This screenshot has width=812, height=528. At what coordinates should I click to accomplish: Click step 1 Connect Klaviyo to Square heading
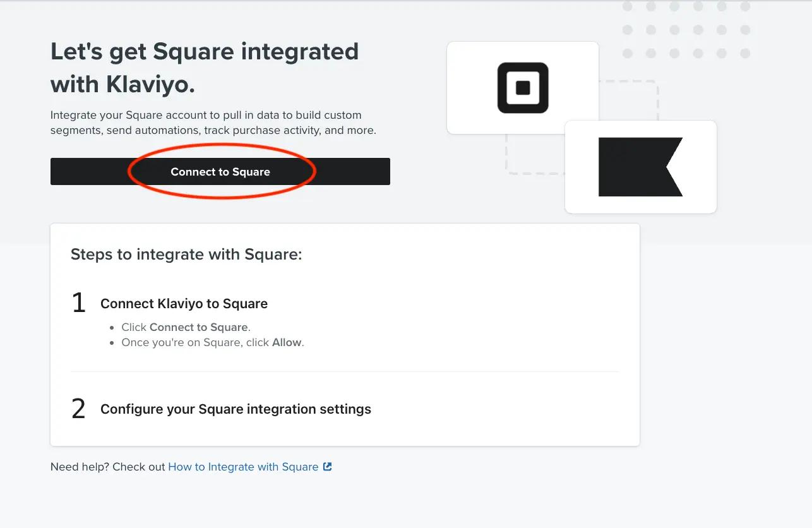184,303
